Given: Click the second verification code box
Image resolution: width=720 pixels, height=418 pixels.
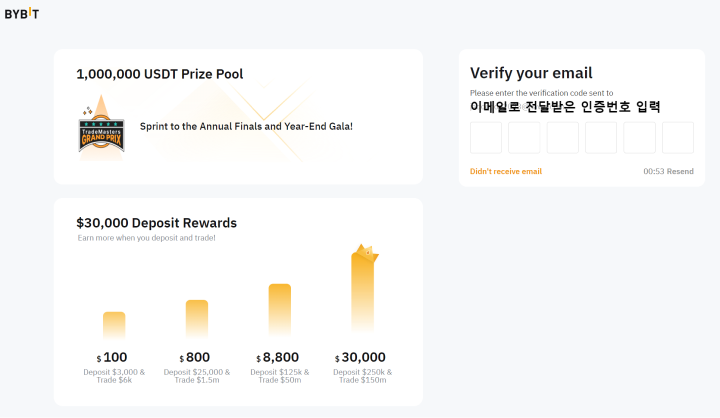Looking at the screenshot, I should [x=524, y=138].
